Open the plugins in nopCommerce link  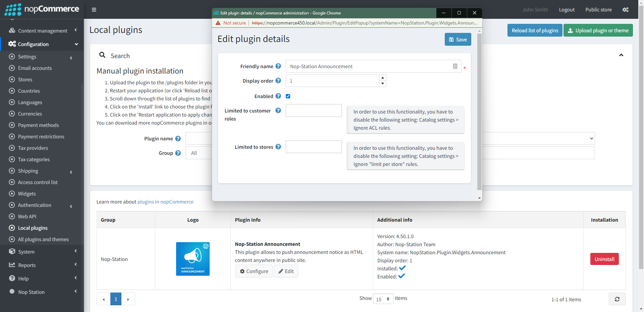pos(165,202)
